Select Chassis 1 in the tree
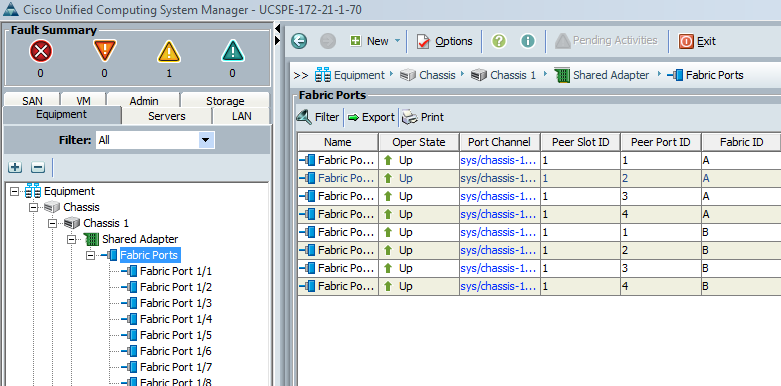 (x=106, y=223)
